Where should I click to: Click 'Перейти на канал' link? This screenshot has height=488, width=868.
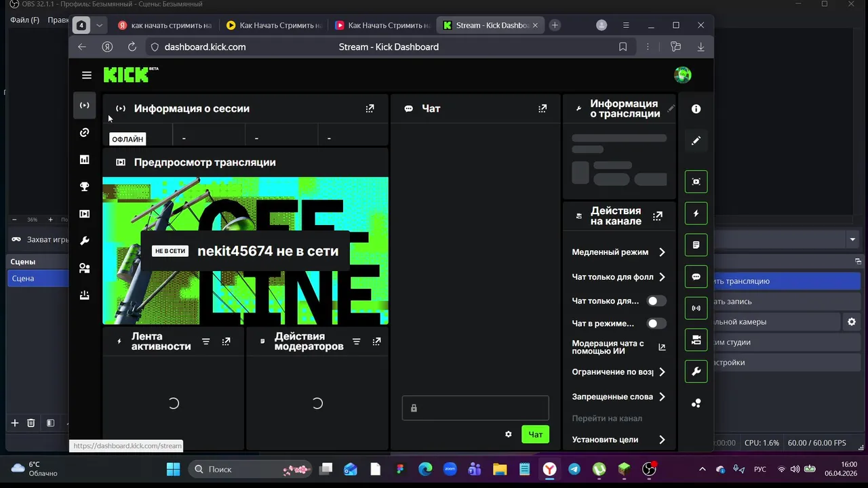(607, 418)
